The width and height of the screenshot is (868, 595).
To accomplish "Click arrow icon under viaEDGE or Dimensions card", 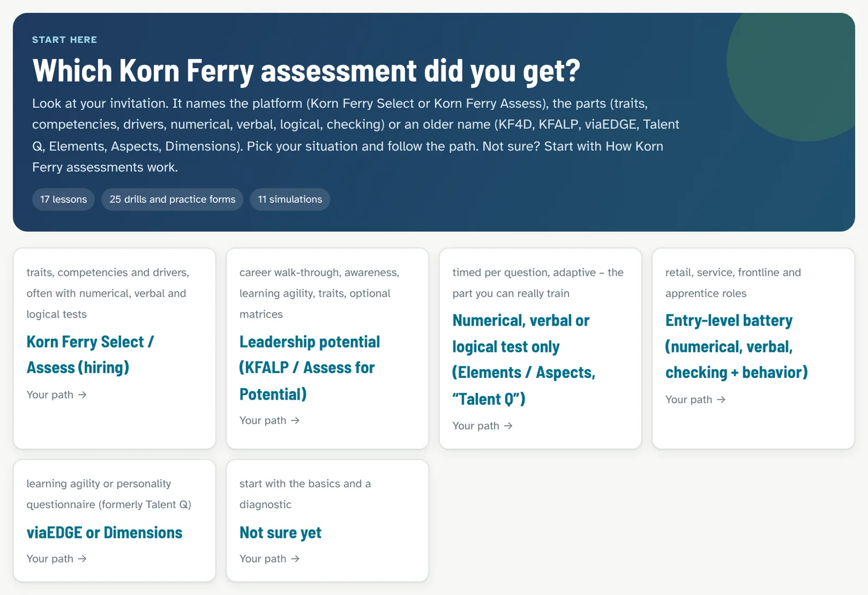I will pyautogui.click(x=82, y=559).
